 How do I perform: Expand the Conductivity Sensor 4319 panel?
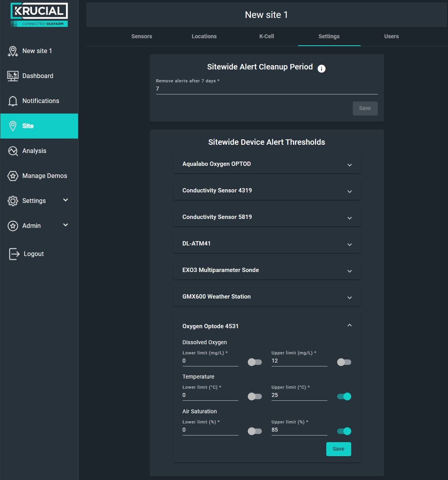tap(267, 191)
